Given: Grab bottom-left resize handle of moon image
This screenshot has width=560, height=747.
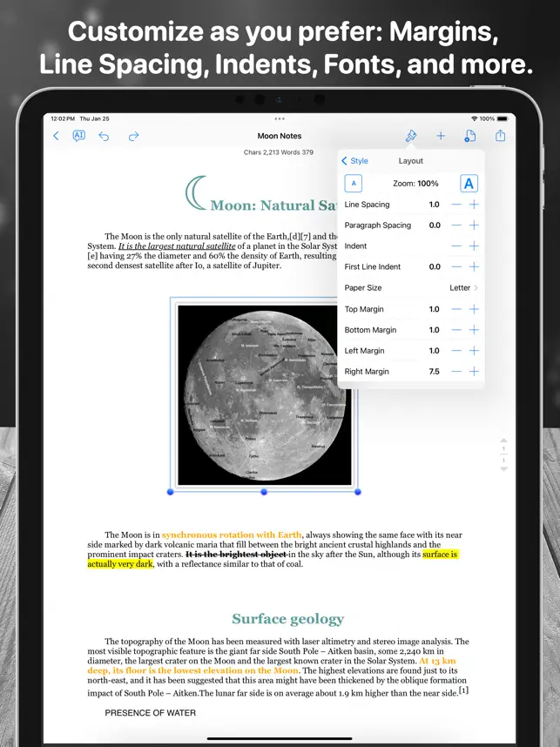Looking at the screenshot, I should pos(171,492).
